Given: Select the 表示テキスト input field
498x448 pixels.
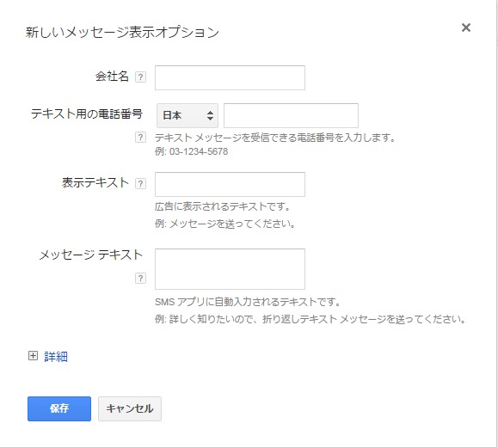Looking at the screenshot, I should click(230, 185).
